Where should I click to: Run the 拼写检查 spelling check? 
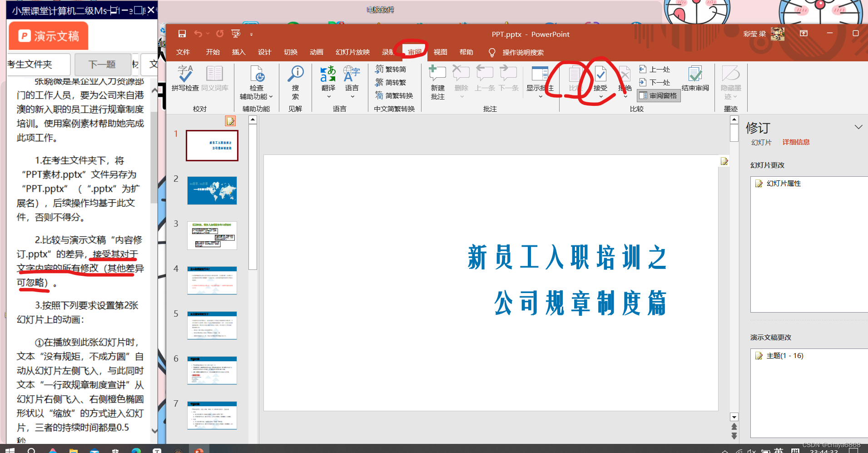pos(185,78)
